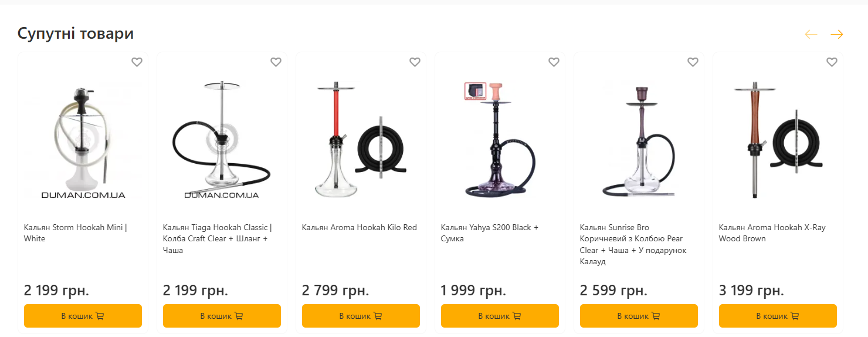View Aroma X-Ray Wood Brown product image
This screenshot has height=337, width=868.
coord(778,140)
